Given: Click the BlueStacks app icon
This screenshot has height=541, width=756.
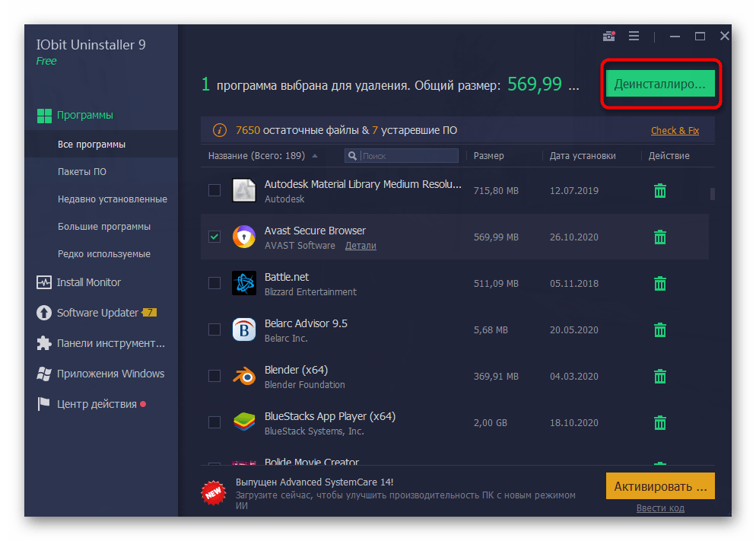Looking at the screenshot, I should click(244, 422).
